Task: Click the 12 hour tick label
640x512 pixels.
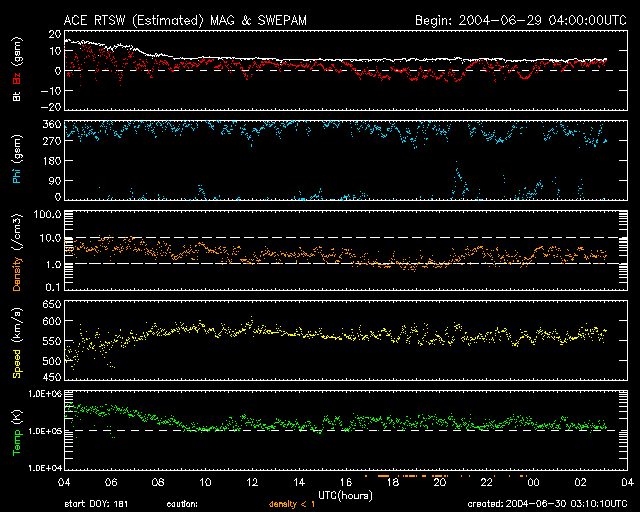Action: 251,483
